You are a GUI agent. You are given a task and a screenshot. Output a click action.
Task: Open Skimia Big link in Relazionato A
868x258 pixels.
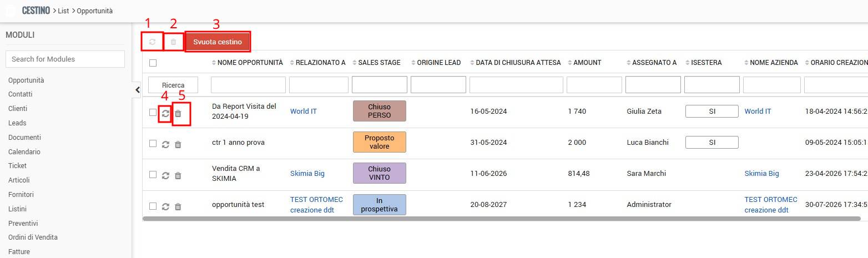(307, 174)
